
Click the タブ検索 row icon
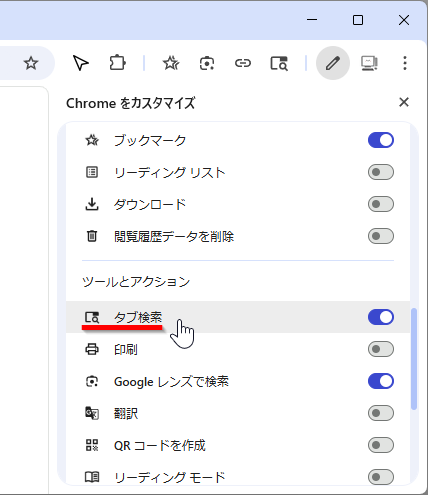[x=92, y=317]
